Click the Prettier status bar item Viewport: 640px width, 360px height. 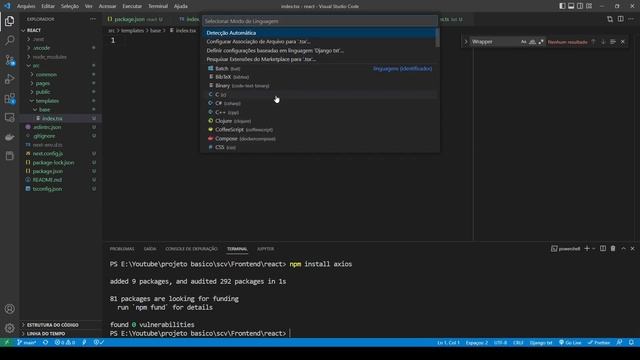click(599, 342)
